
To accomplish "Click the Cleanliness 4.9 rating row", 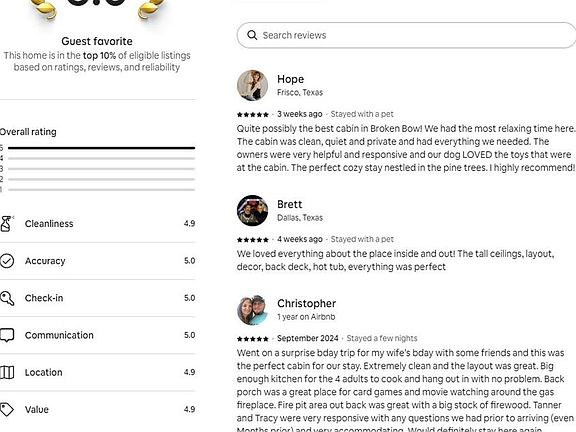I will (x=97, y=224).
